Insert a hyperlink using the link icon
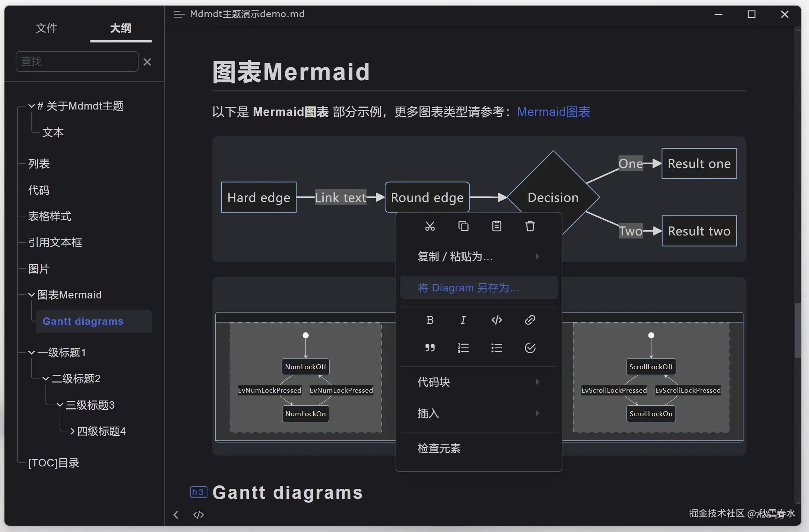Image resolution: width=809 pixels, height=532 pixels. pyautogui.click(x=530, y=320)
